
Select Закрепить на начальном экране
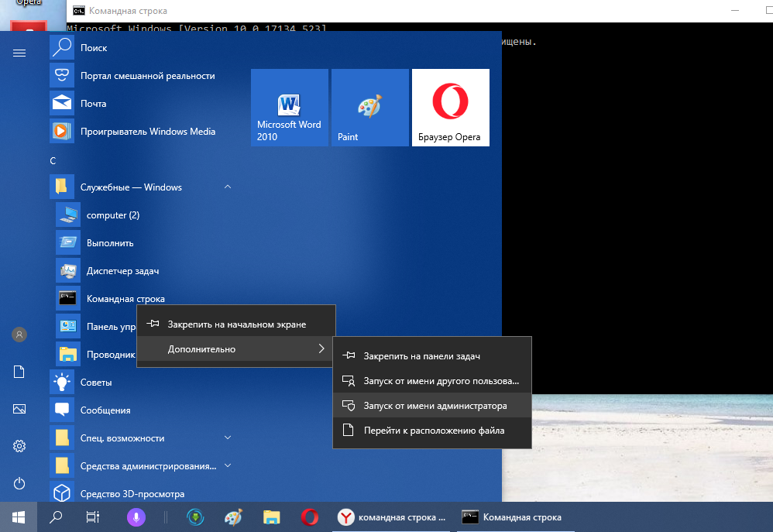coord(236,324)
